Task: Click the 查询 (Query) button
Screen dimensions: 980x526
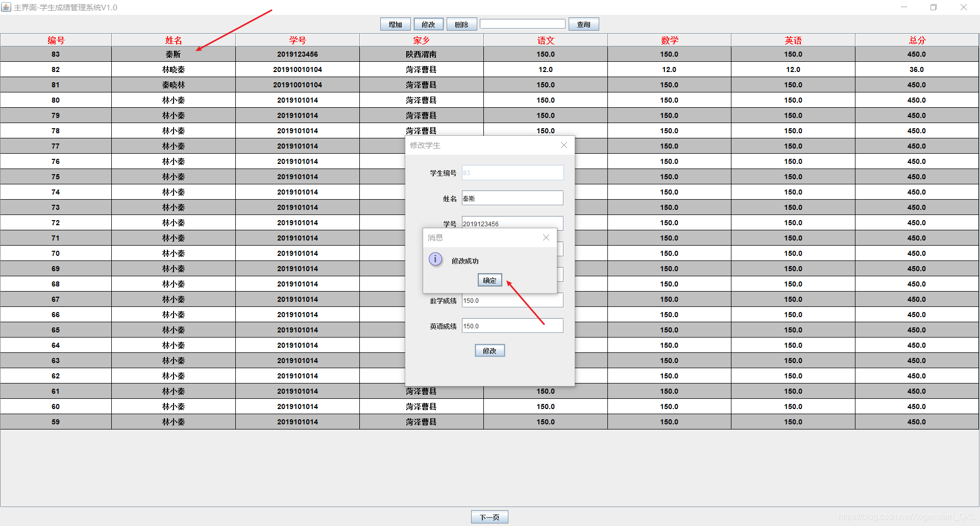Action: point(583,24)
